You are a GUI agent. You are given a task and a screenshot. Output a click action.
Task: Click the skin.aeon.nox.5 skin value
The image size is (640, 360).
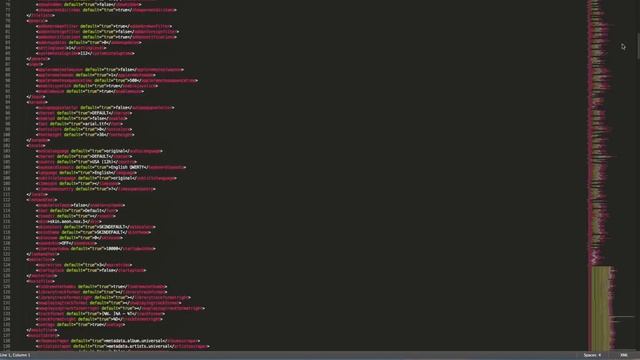(66, 222)
